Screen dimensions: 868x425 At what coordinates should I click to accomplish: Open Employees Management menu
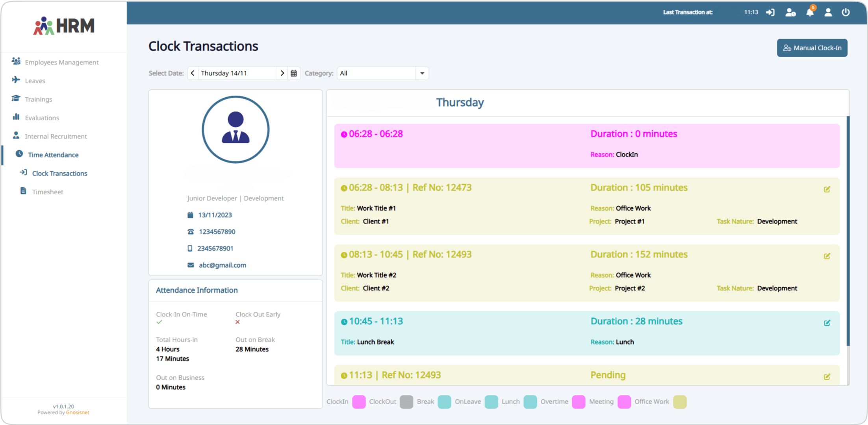(x=61, y=62)
